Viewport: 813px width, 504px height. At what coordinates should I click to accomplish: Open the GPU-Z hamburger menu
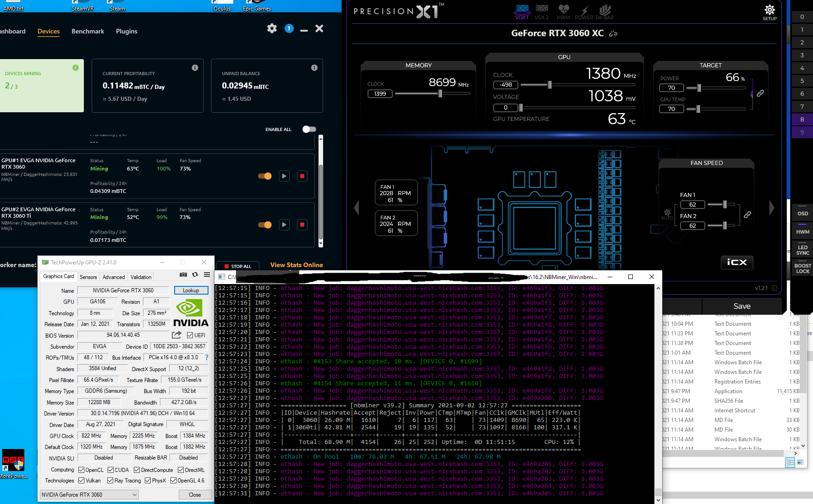[x=207, y=274]
